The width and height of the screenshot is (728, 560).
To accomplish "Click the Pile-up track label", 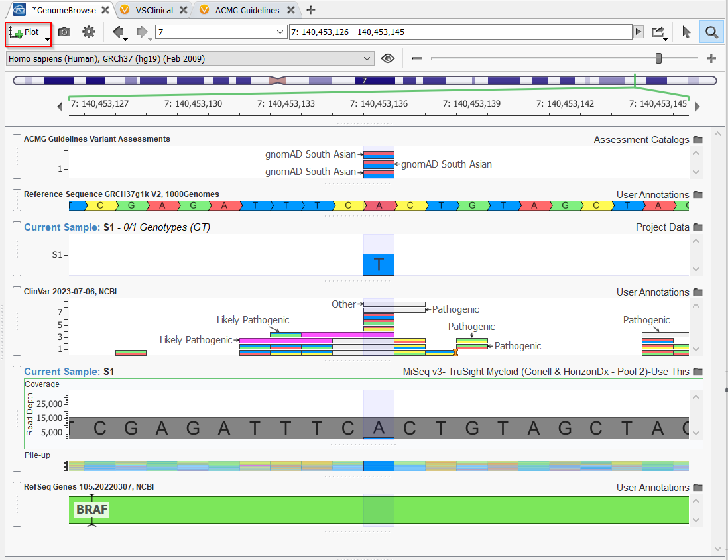I will 37,455.
